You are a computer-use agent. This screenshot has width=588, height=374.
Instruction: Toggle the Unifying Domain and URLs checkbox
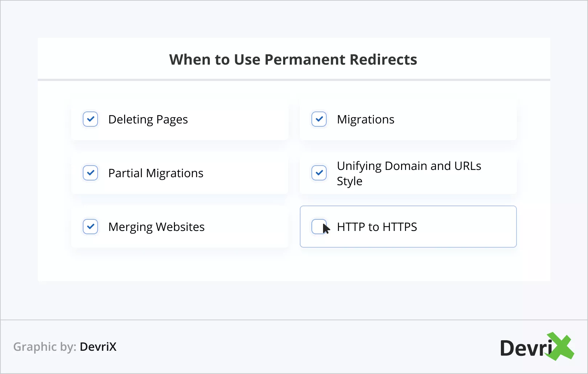(x=319, y=173)
